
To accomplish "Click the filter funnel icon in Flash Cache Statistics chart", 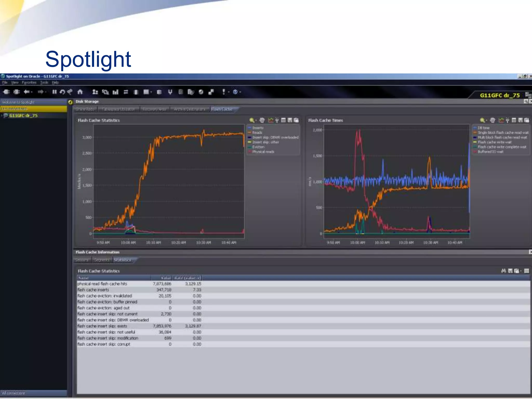I will (x=277, y=120).
